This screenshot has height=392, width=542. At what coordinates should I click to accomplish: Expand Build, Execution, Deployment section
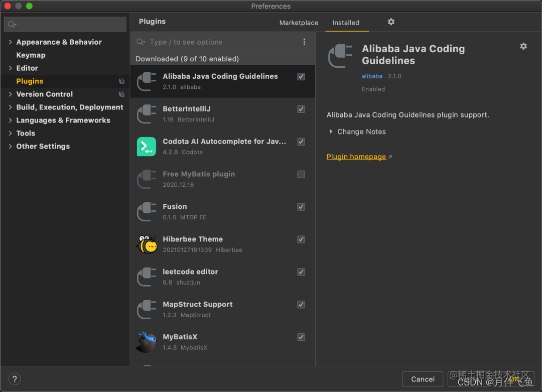[x=11, y=107]
